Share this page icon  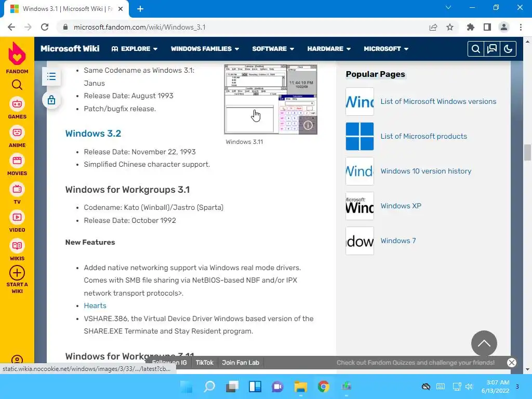coord(433,27)
